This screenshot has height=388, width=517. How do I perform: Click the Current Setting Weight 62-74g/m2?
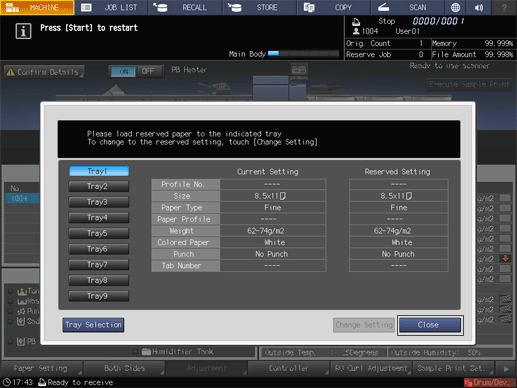[x=273, y=231]
